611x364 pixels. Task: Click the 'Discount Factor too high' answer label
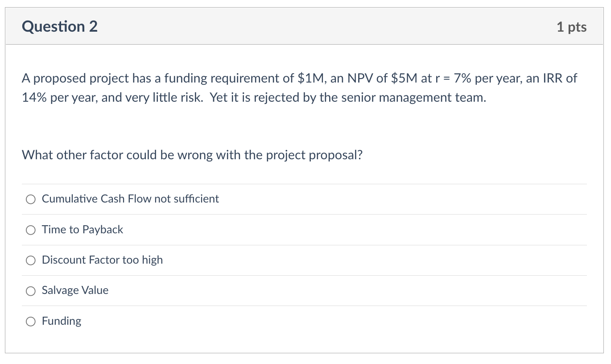coord(102,260)
